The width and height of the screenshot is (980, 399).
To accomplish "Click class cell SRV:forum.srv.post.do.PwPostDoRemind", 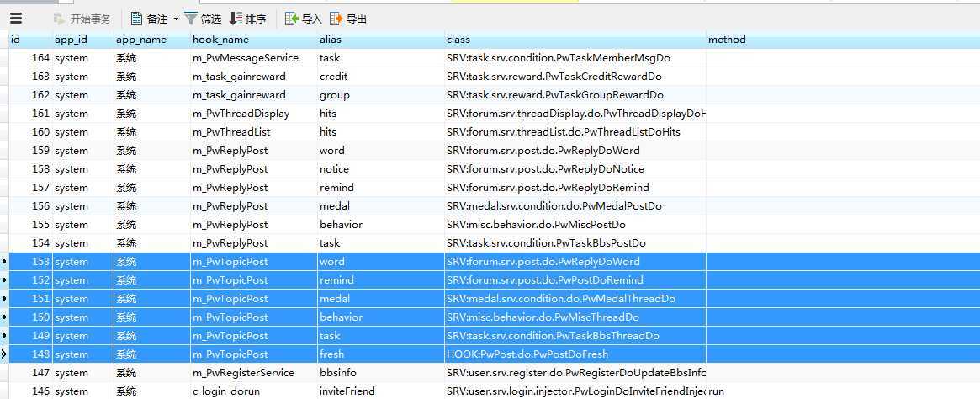I will 575,280.
